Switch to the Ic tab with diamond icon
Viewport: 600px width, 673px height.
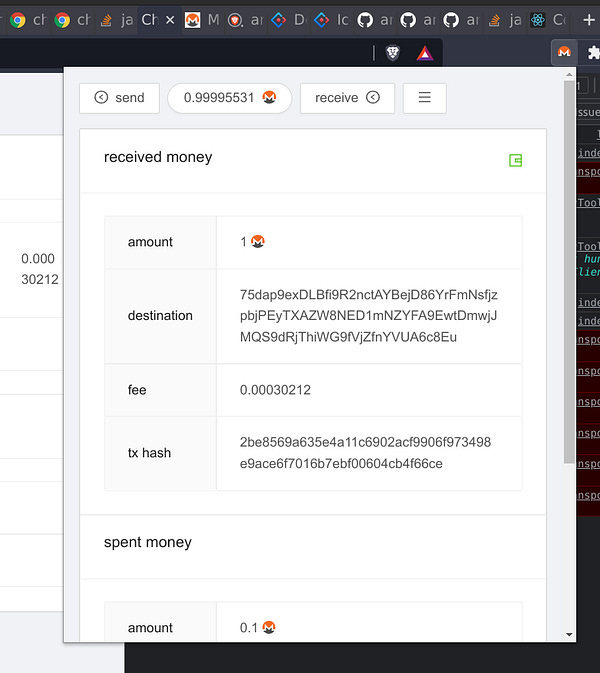[x=331, y=20]
